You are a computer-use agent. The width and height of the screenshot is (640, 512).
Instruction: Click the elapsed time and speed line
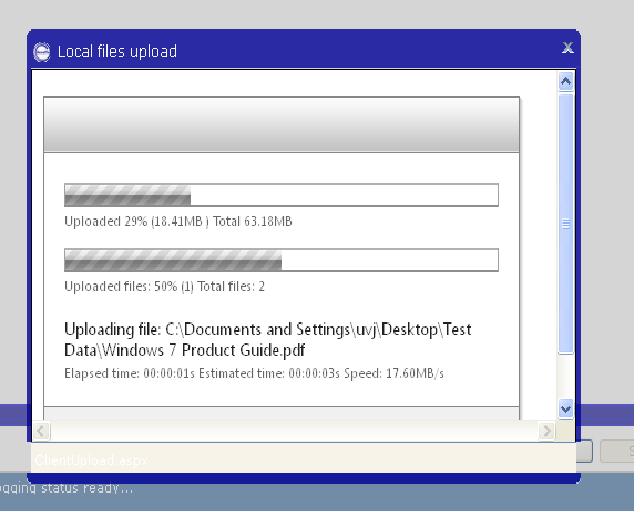coord(253,374)
